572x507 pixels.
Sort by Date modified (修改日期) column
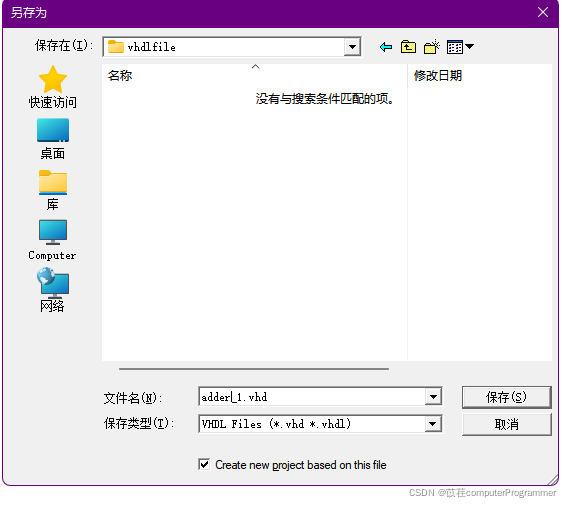click(479, 76)
